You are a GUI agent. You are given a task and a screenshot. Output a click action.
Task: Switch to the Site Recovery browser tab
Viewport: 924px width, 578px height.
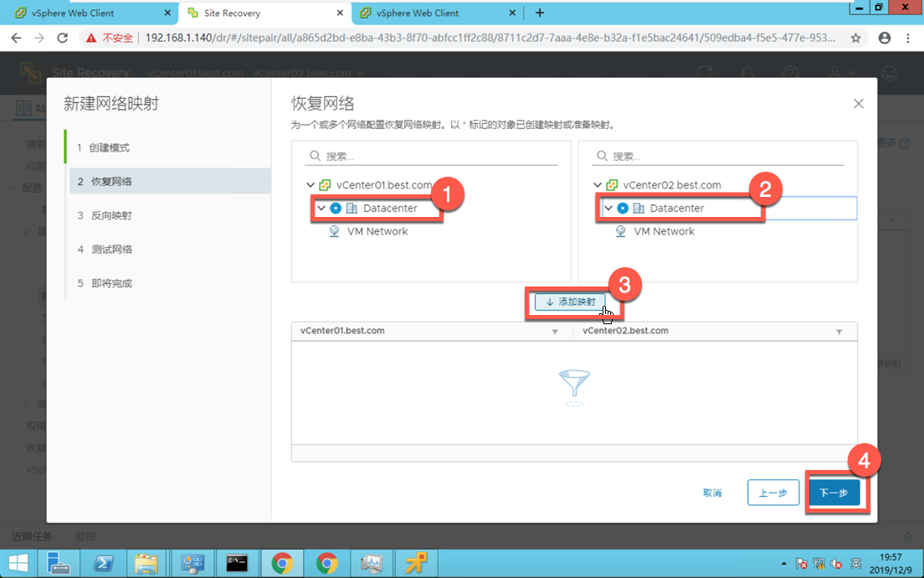click(263, 13)
